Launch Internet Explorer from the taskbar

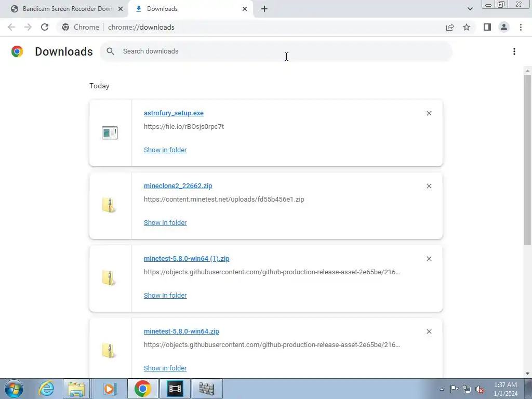(46, 389)
